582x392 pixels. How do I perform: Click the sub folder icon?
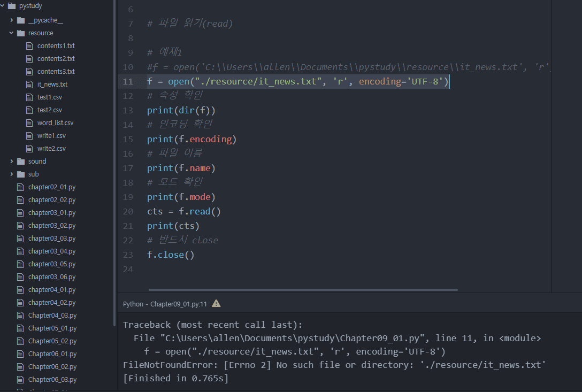click(21, 174)
